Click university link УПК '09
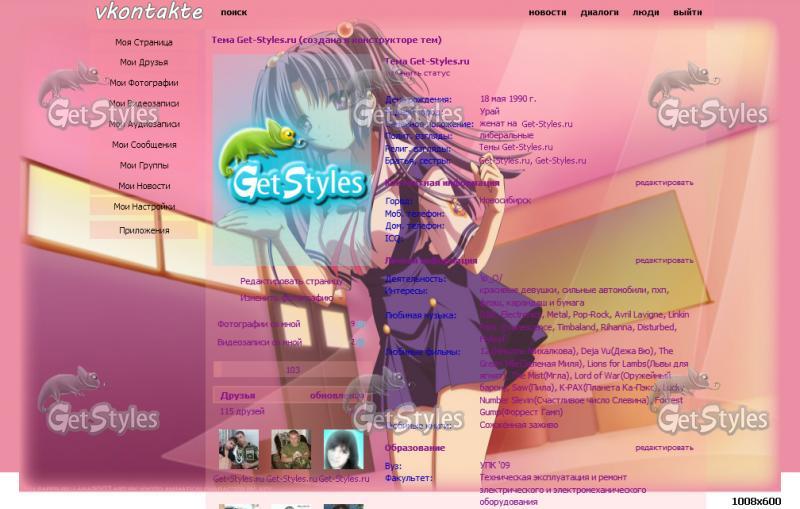 [494, 465]
